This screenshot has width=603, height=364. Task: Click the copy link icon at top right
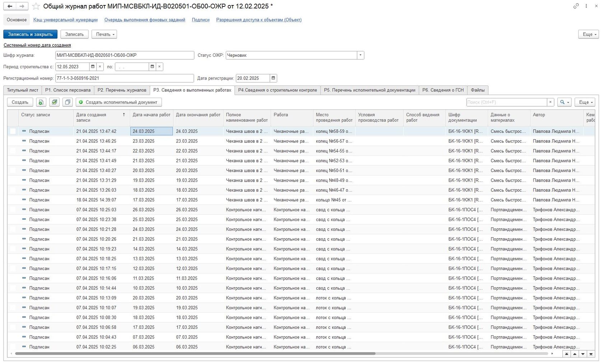coord(576,6)
